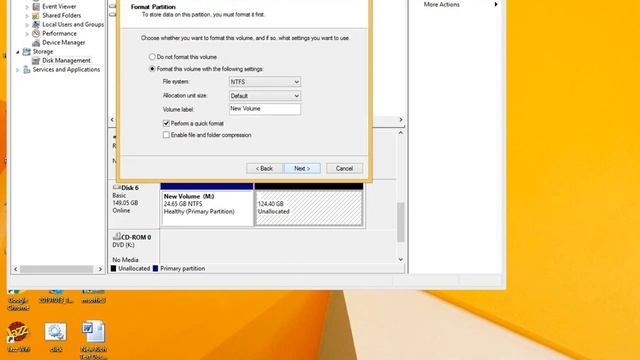Click volume list left scroll arrow
Screen dimensions: 640x360
[112, 120]
